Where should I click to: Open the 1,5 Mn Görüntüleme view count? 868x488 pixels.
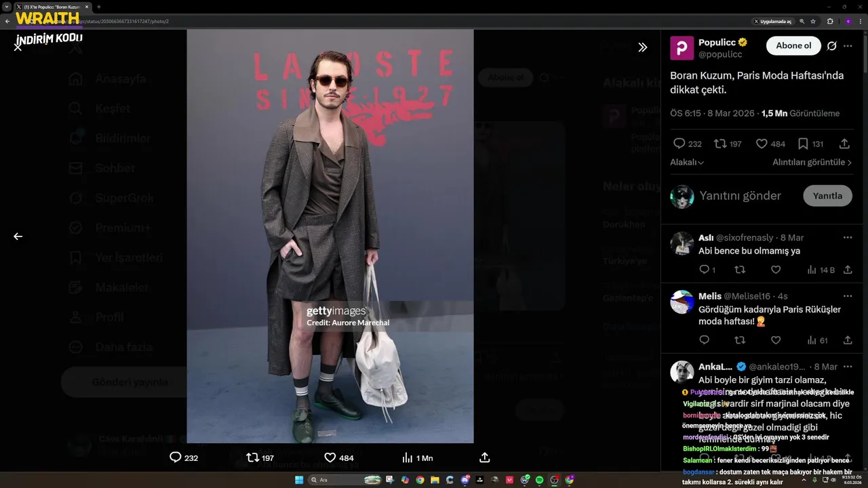pyautogui.click(x=800, y=114)
